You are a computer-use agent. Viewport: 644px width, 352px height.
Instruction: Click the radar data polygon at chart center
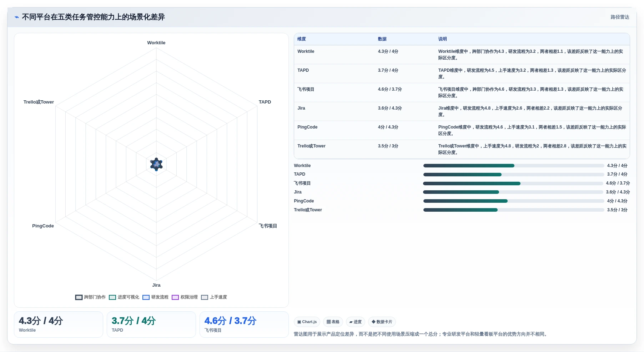point(156,164)
